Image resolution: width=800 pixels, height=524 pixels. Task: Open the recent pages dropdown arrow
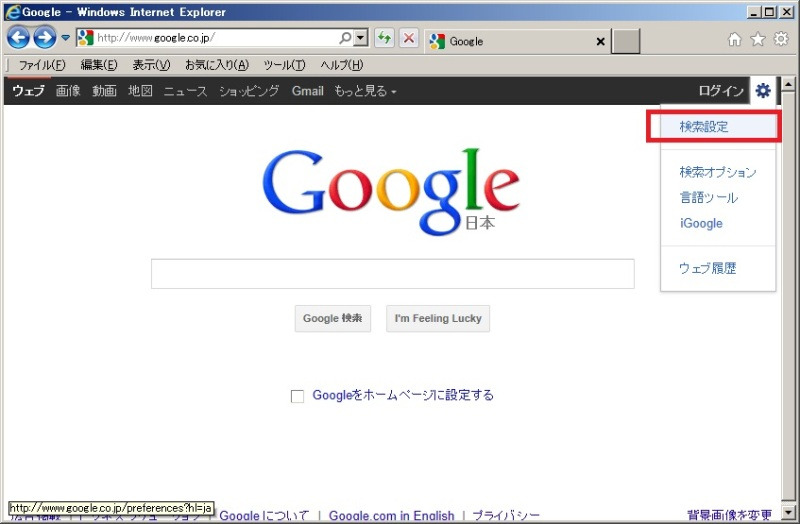tap(65, 38)
